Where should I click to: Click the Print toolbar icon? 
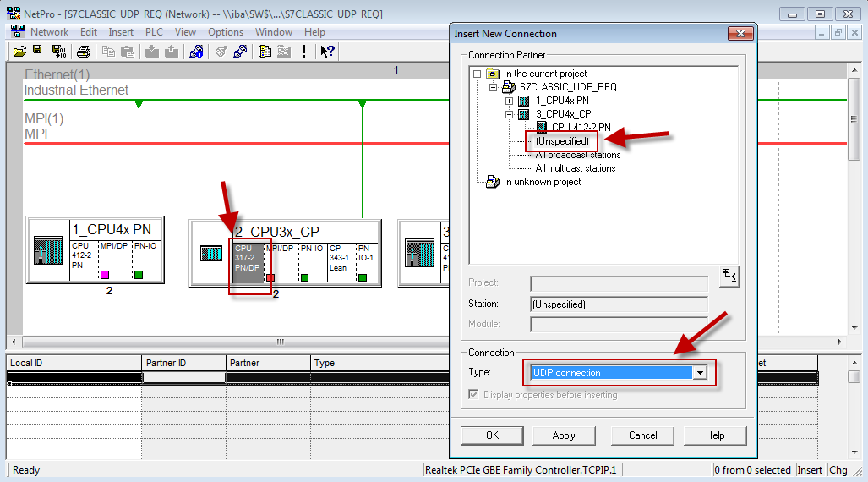[84, 51]
